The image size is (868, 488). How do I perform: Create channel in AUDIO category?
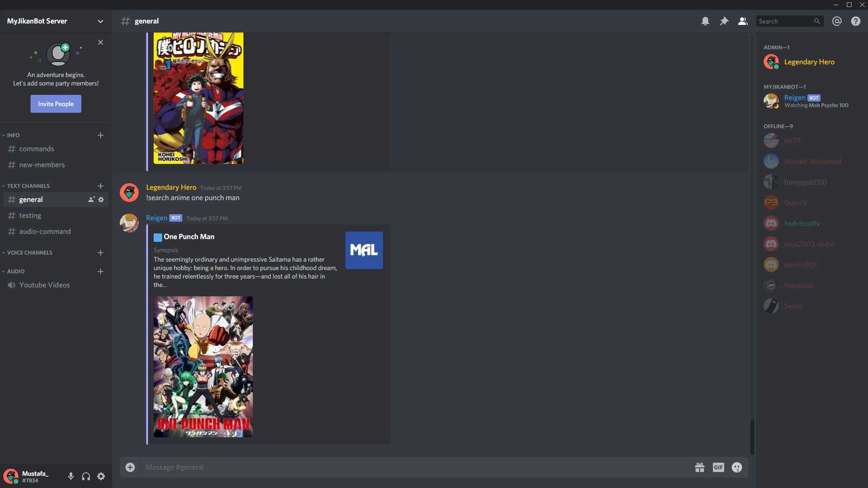point(100,271)
